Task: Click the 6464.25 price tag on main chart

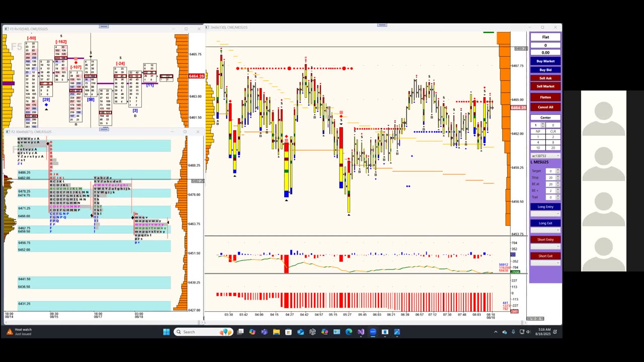Action: coord(518,108)
